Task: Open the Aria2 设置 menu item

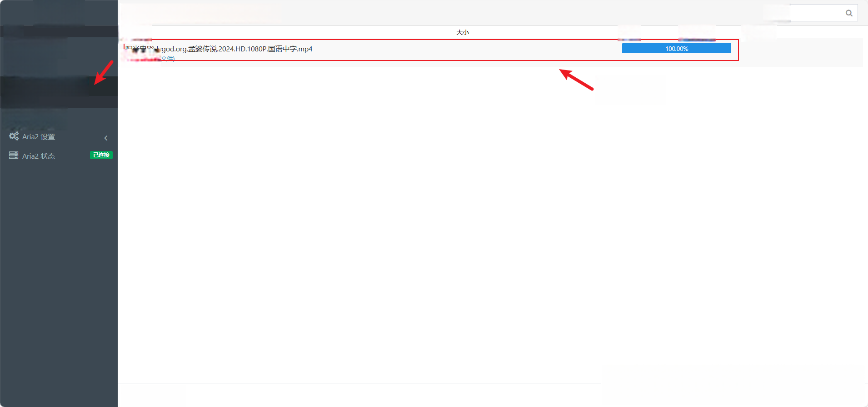Action: (59, 136)
